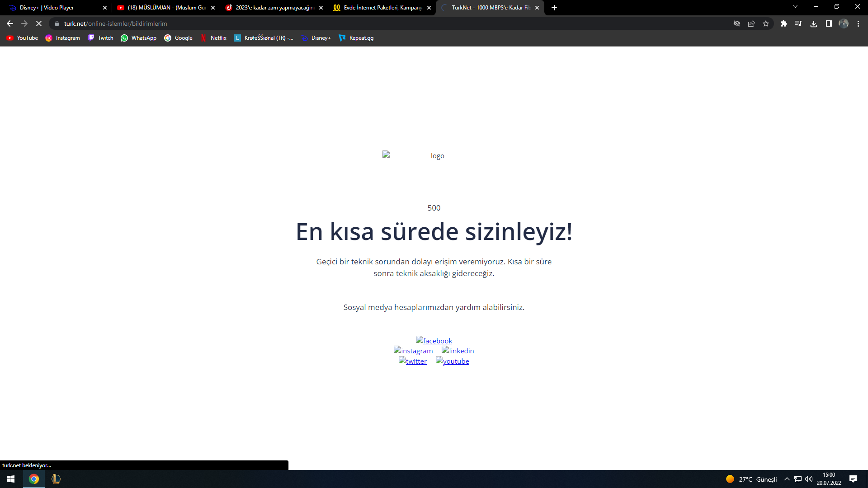Open system volume speaker icon
The height and width of the screenshot is (488, 868).
pos(809,479)
